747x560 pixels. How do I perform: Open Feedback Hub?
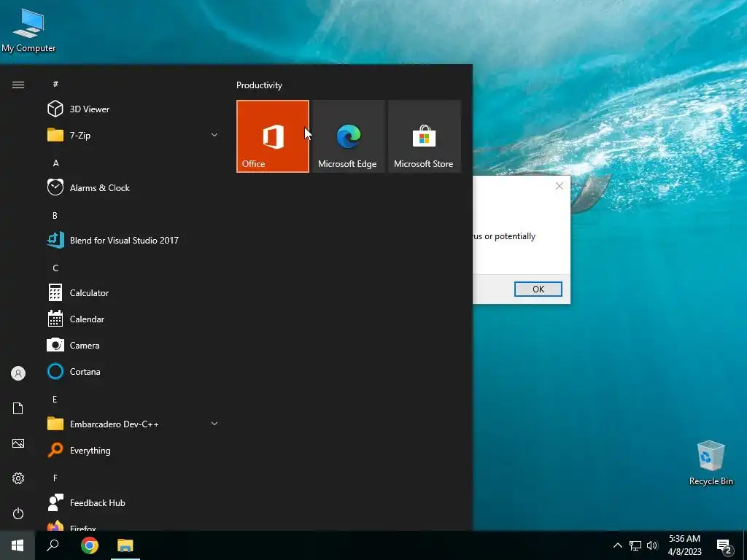click(133, 503)
